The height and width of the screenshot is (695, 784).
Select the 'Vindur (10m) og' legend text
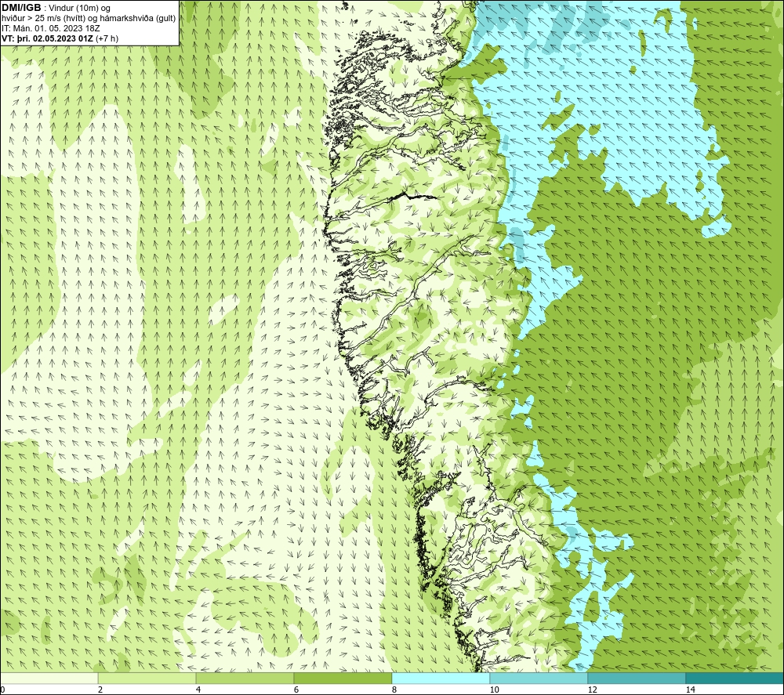[x=81, y=8]
